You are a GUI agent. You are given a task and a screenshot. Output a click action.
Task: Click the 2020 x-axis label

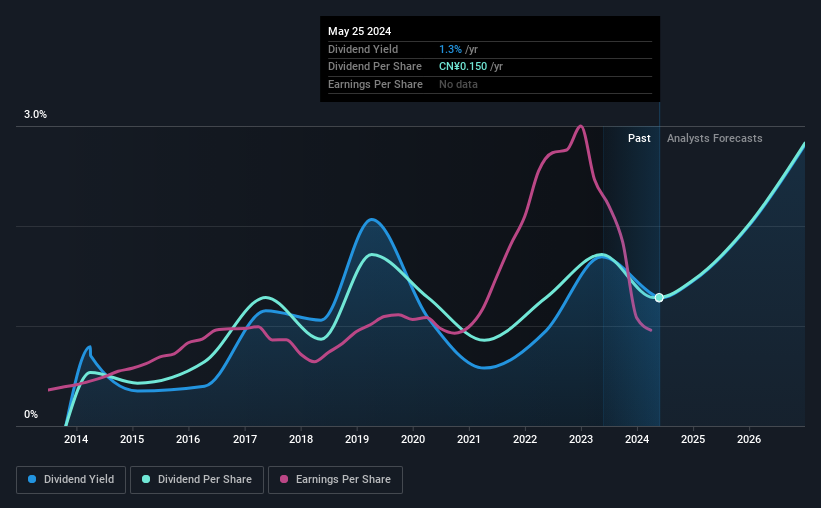[413, 439]
